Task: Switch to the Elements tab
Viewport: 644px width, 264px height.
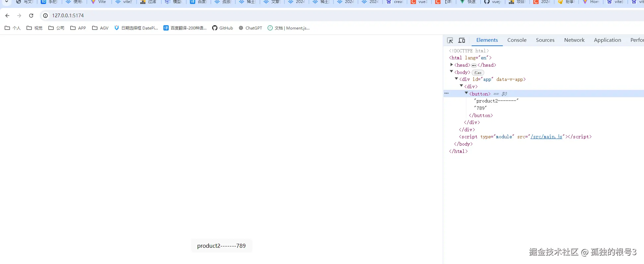Action: click(x=487, y=40)
